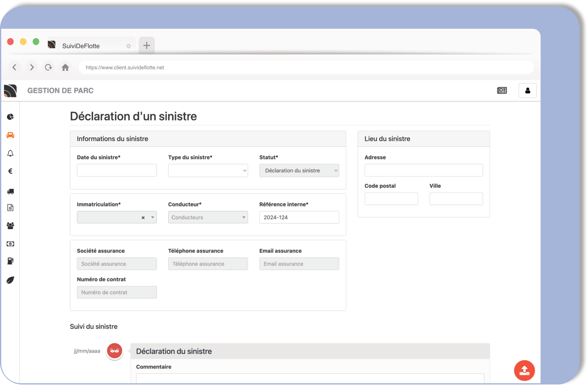
Task: Click the Suivi du sinistre heading
Action: (93, 326)
